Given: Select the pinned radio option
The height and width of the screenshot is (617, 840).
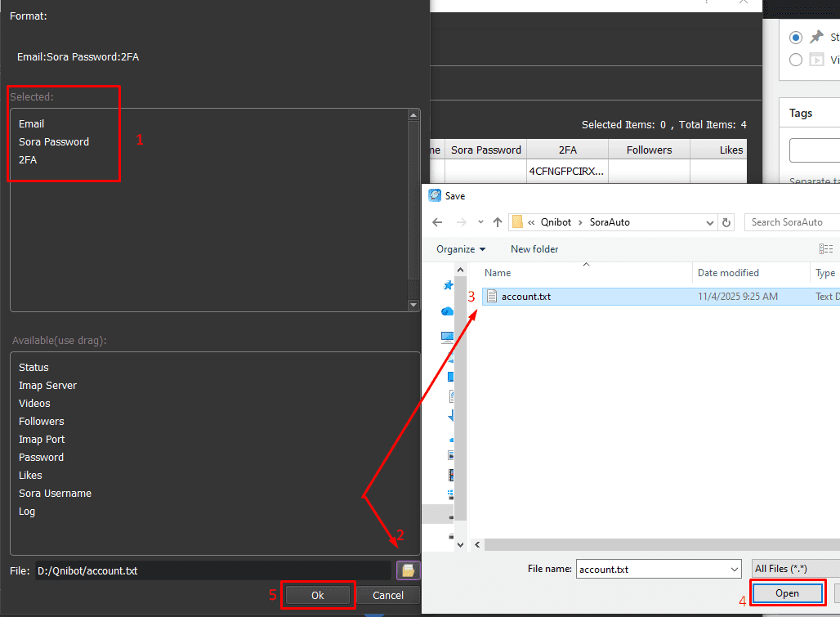Looking at the screenshot, I should coord(796,38).
